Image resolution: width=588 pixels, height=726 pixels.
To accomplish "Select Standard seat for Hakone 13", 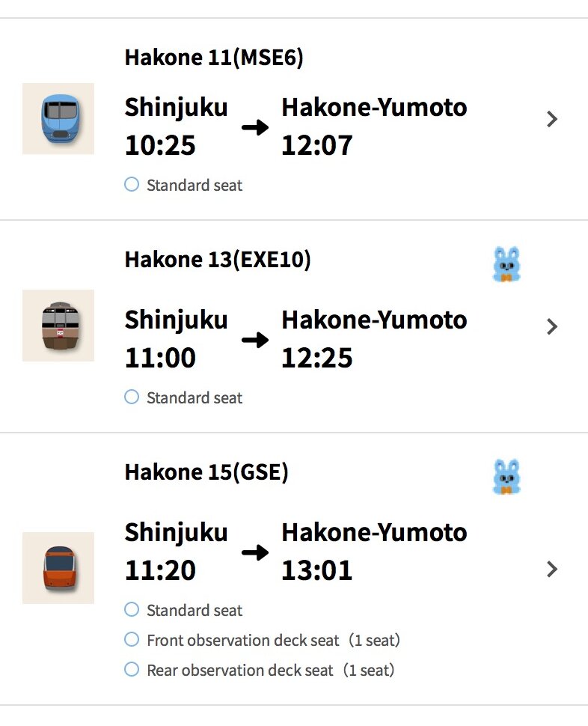I will coord(132,397).
